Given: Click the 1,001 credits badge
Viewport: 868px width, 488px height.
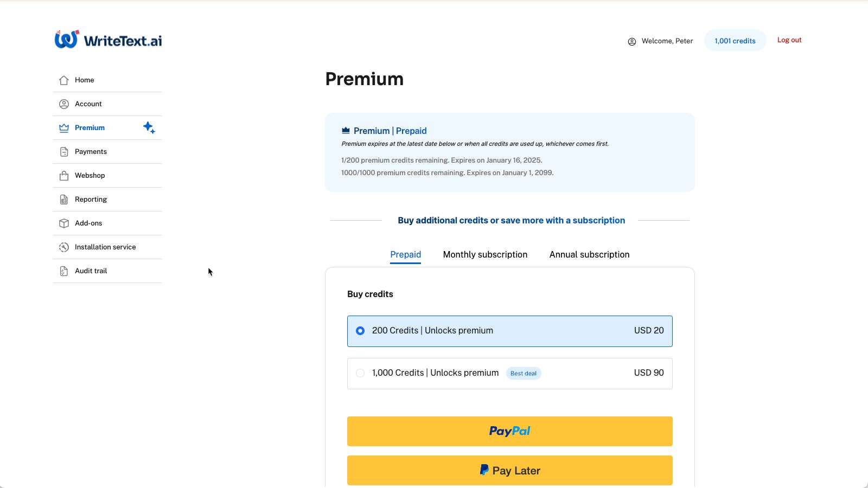Looking at the screenshot, I should click(x=735, y=41).
